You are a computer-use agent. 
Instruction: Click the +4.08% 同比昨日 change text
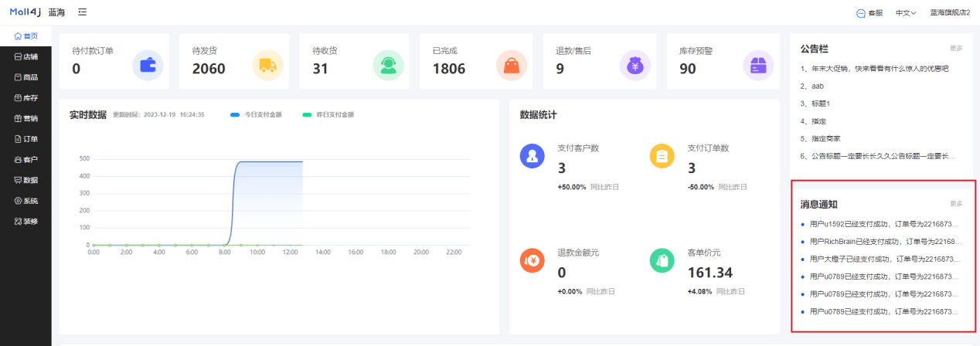[x=716, y=292]
